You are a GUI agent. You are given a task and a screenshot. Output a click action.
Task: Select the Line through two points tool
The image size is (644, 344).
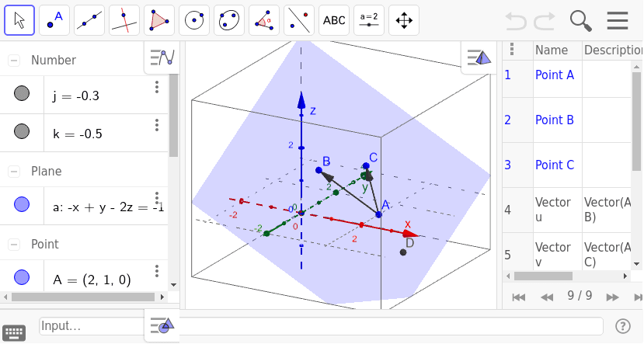coord(89,20)
